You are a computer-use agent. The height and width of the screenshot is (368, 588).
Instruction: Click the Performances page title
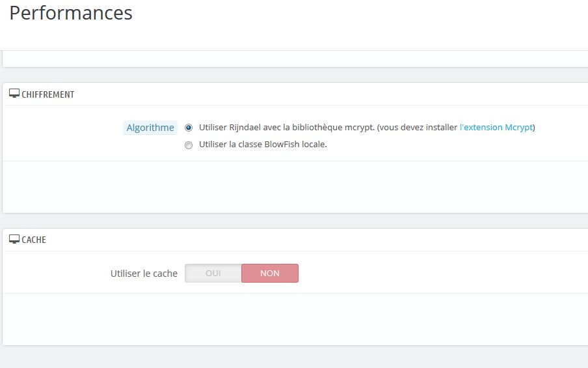(x=71, y=13)
